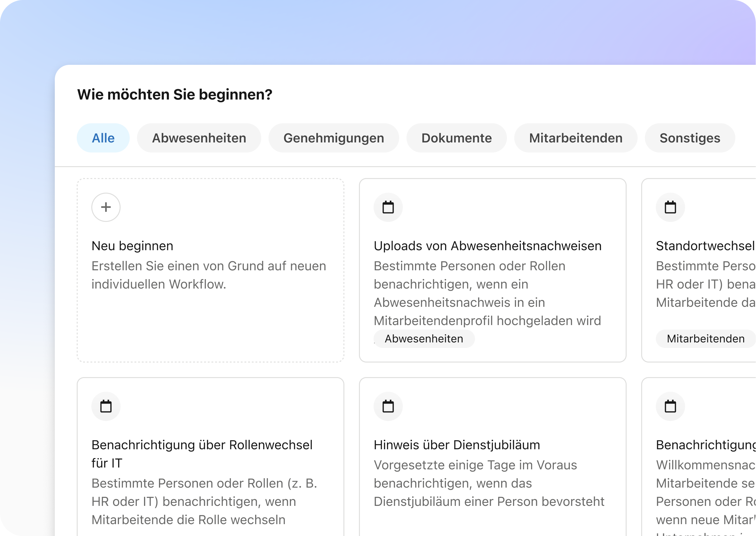This screenshot has width=756, height=536.
Task: Click calendar icon above the Willkommensnachricht description
Action: pyautogui.click(x=670, y=406)
